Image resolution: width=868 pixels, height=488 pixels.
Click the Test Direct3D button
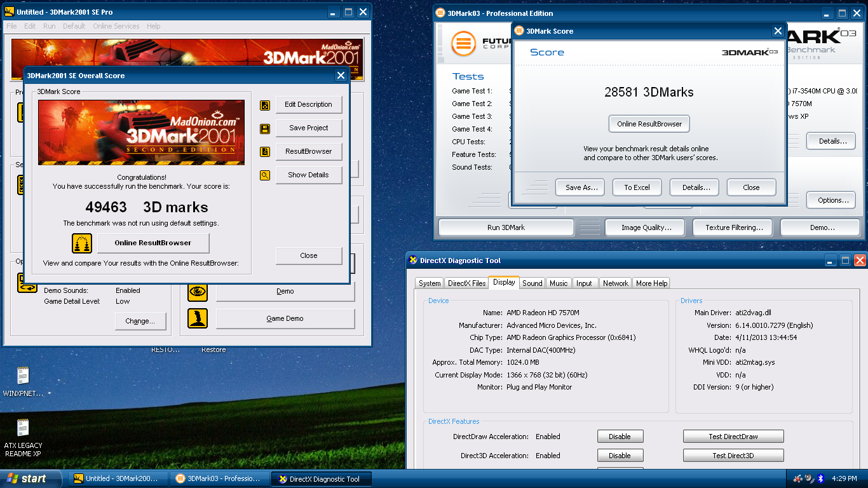coord(733,456)
